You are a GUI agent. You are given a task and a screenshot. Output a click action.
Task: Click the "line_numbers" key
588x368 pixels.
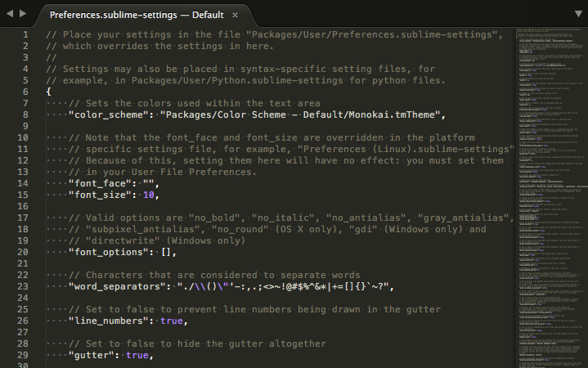[x=109, y=321]
